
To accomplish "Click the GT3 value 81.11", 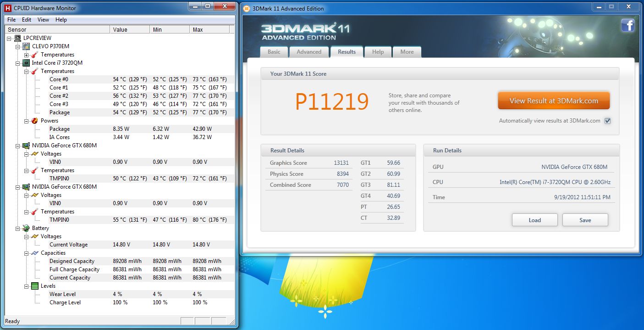I will tap(393, 185).
